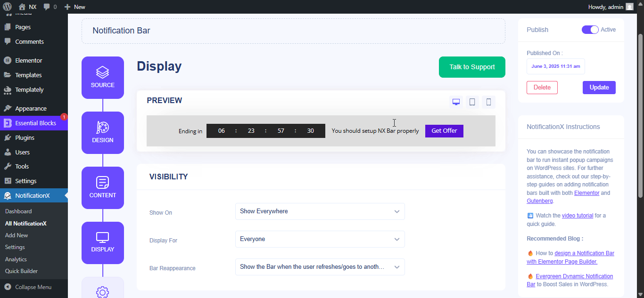Toggle the Active publish switch
Image resolution: width=644 pixels, height=298 pixels.
click(590, 30)
